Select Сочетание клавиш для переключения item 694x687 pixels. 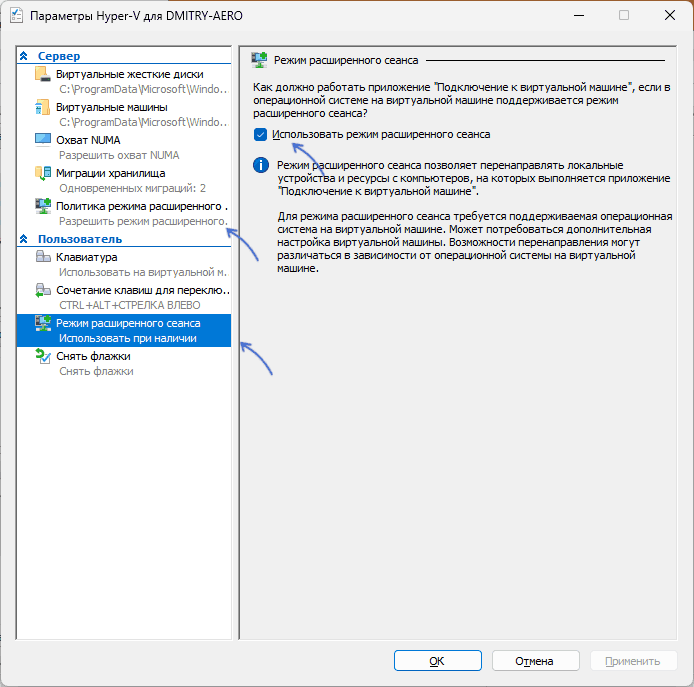point(124,297)
